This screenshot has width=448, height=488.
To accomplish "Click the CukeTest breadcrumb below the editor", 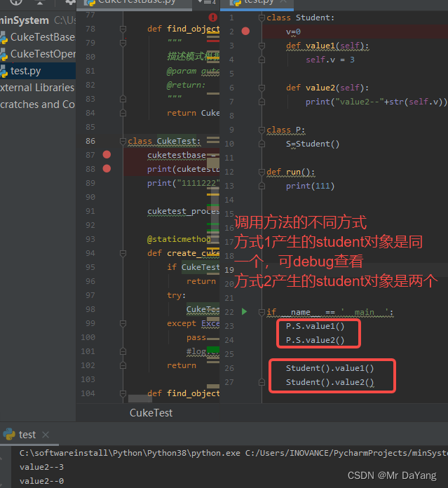I will pos(151,413).
